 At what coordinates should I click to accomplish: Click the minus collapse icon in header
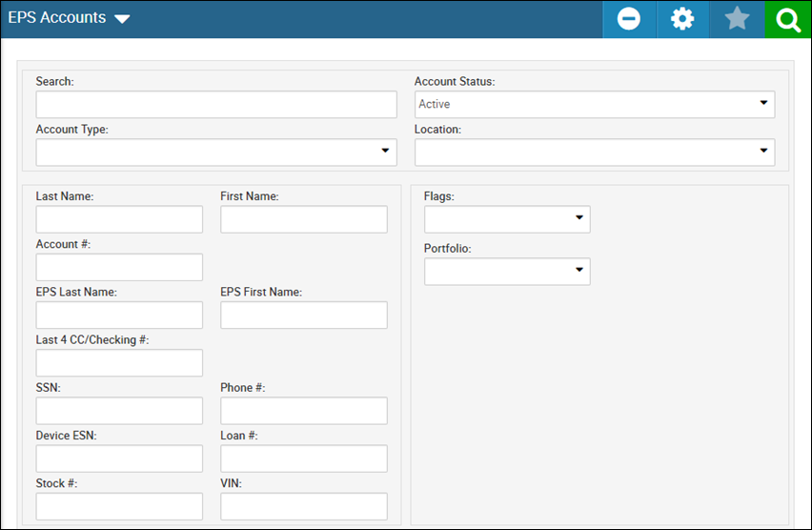point(629,19)
